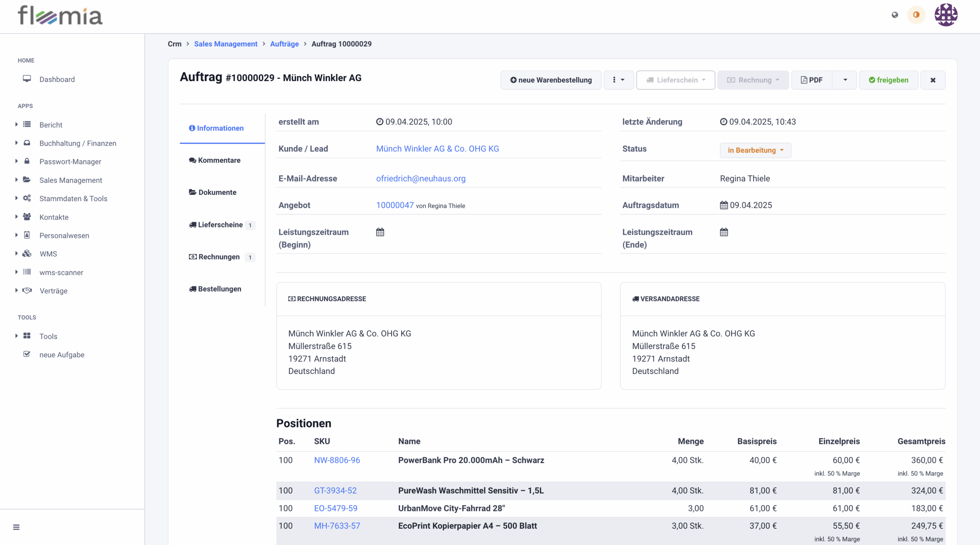Open SKU link NW-8806-96

click(x=337, y=460)
